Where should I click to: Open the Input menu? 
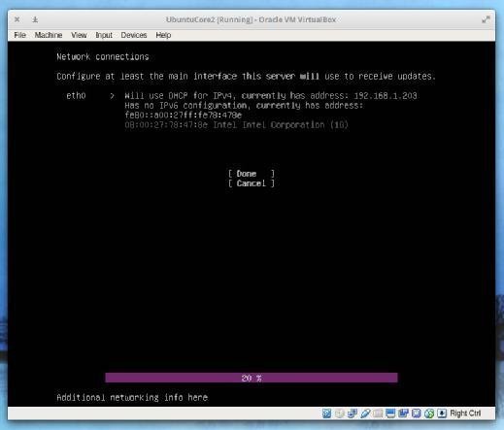point(104,35)
